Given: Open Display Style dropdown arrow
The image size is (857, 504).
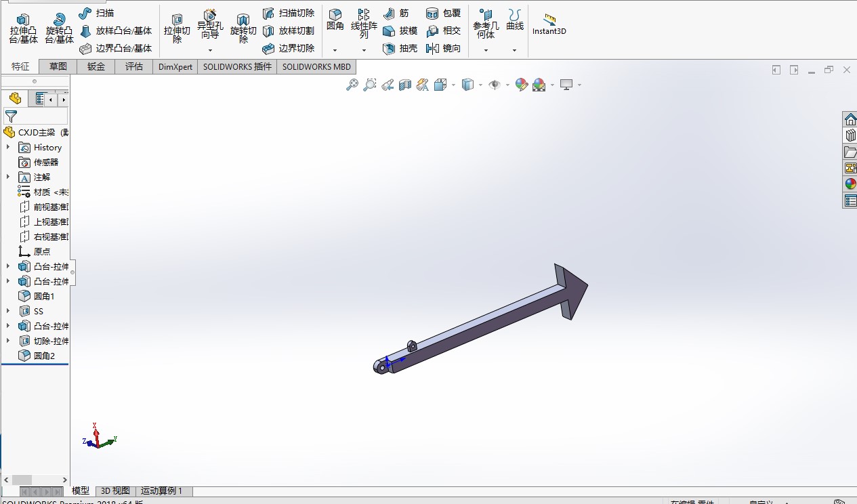Looking at the screenshot, I should (480, 85).
